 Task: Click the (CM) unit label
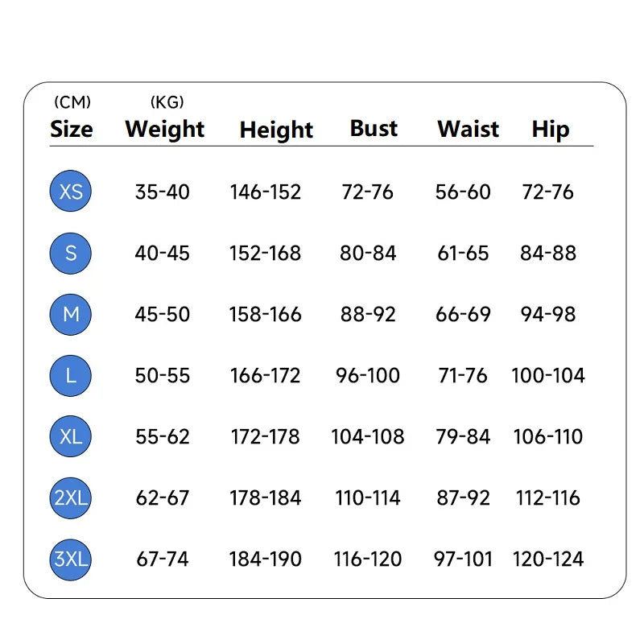click(72, 102)
